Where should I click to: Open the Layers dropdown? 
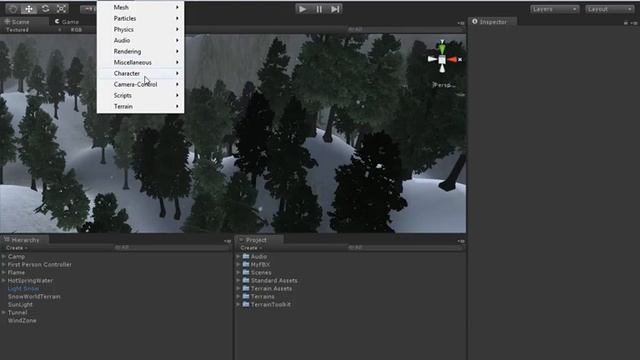pyautogui.click(x=554, y=9)
